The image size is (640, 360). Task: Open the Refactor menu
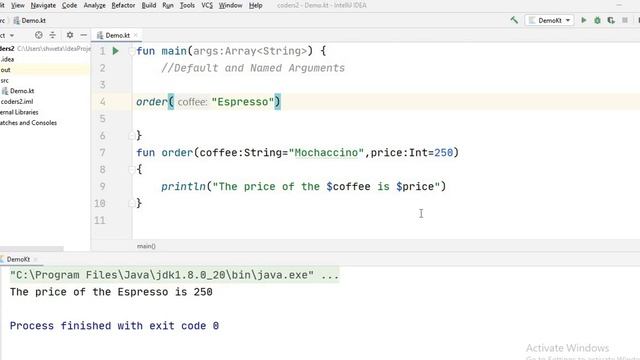(x=123, y=5)
